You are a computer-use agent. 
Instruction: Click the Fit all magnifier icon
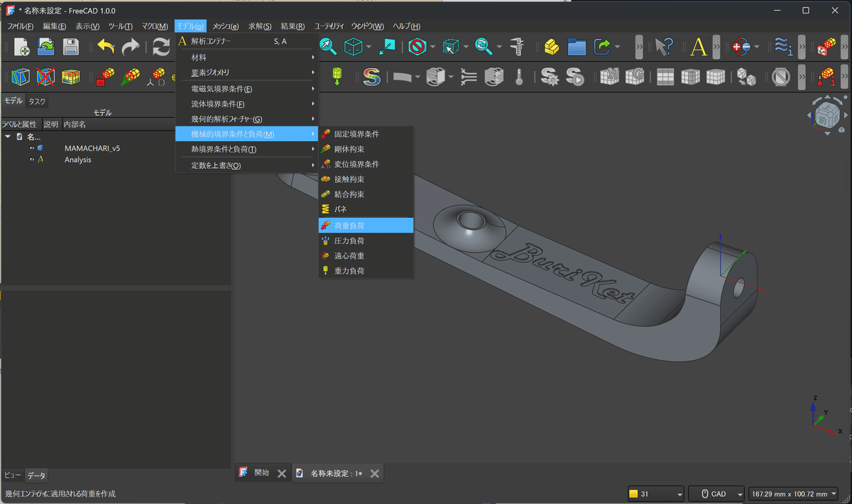coord(328,47)
